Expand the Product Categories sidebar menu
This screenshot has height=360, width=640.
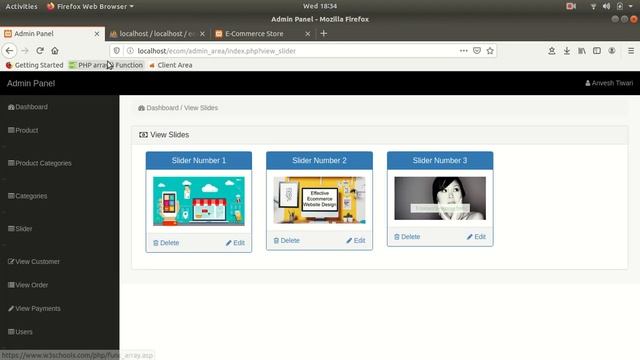point(40,163)
